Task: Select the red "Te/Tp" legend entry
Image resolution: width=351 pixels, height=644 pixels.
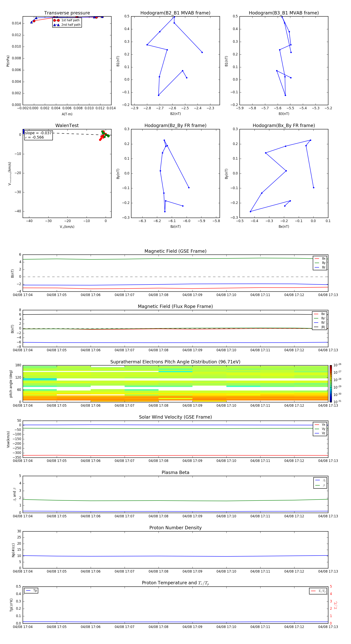Action: point(318,591)
